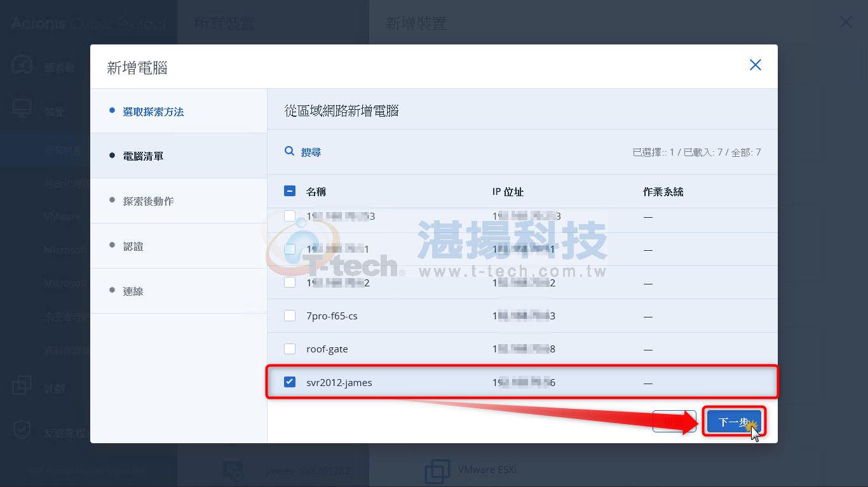This screenshot has height=487, width=868.
Task: Check the box for blurred name ending in 2
Action: [x=290, y=282]
